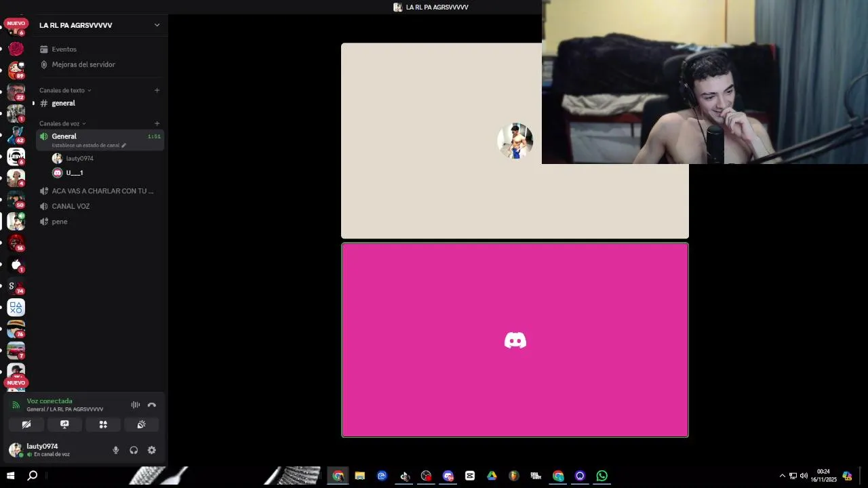The width and height of the screenshot is (868, 488).
Task: Open CapCut from the taskbar
Action: coord(470,476)
